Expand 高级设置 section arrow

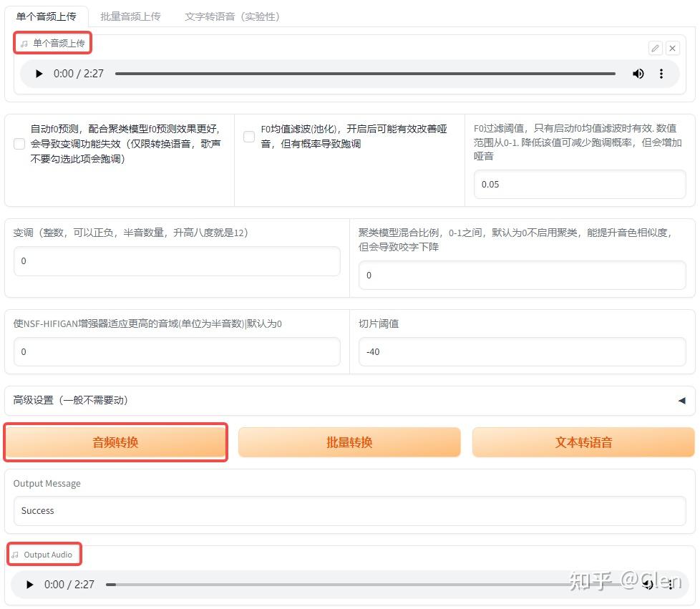(x=681, y=401)
